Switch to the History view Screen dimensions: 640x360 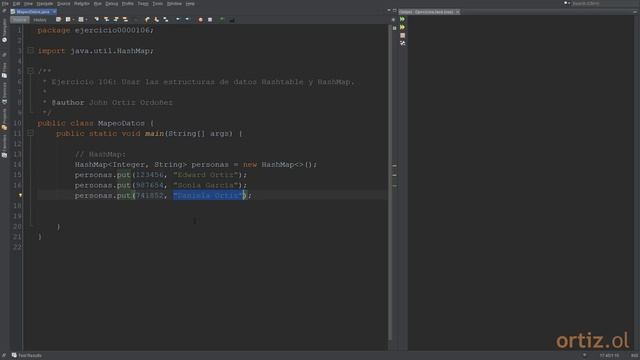40,20
